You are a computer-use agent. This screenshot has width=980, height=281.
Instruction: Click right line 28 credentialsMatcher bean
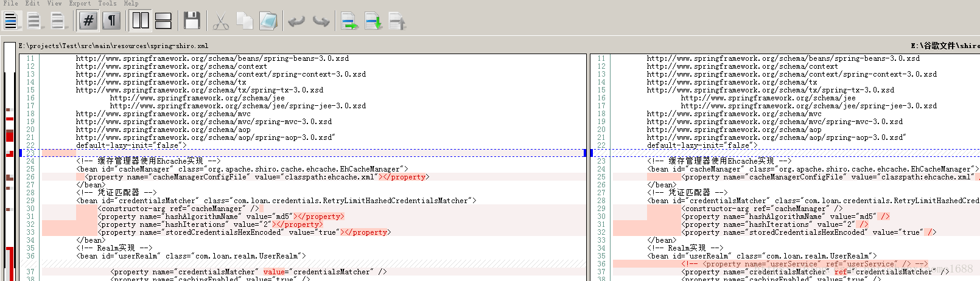[x=813, y=201]
